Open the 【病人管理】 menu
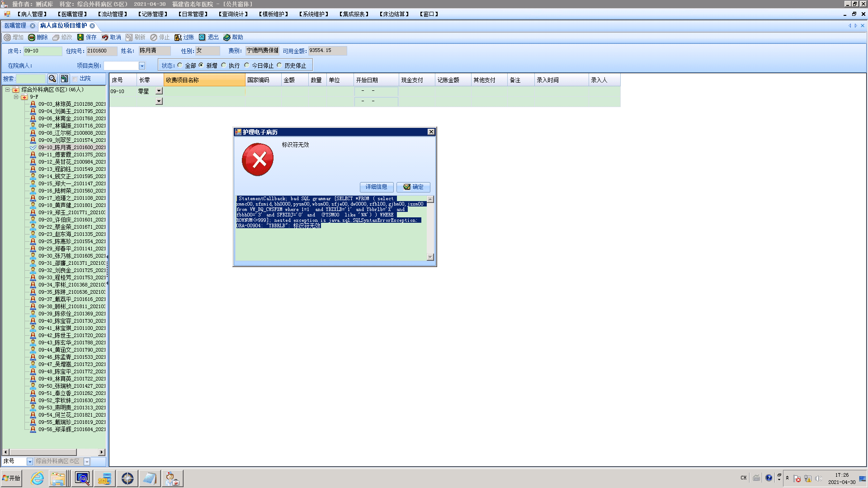The height and width of the screenshot is (488, 868). [x=32, y=14]
